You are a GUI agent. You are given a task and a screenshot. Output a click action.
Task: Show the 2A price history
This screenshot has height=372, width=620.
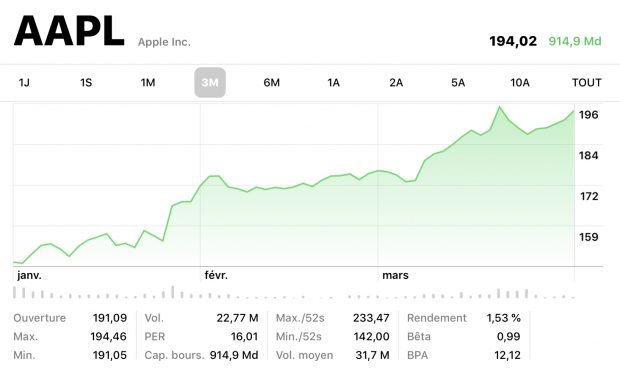[x=396, y=83]
